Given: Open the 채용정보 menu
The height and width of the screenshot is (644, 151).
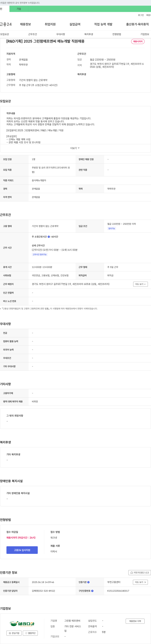Looking at the screenshot, I should point(25,24).
